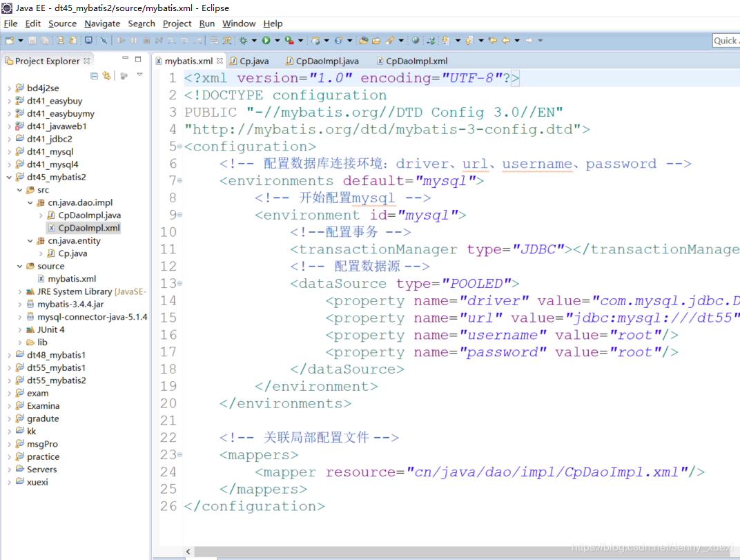This screenshot has height=560, width=740.
Task: Click horizontal scrollbar left arrow
Action: [188, 552]
